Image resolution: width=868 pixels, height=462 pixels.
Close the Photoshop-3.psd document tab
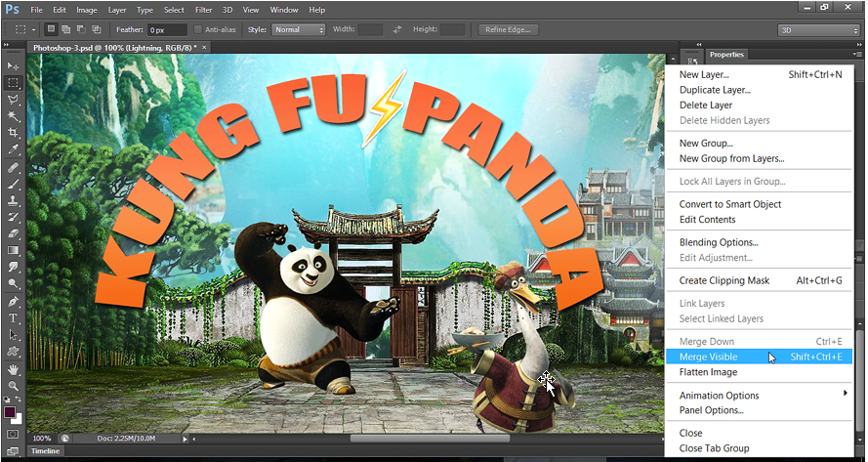[204, 48]
